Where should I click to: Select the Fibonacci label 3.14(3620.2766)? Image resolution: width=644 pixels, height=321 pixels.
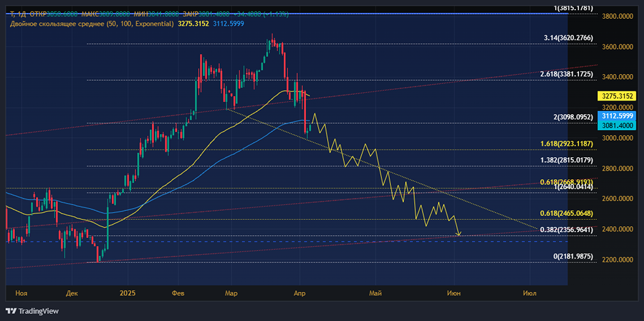click(569, 38)
